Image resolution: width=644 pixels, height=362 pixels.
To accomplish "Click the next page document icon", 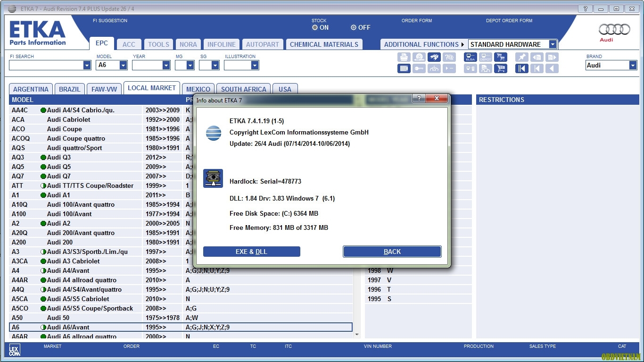I will click(552, 57).
